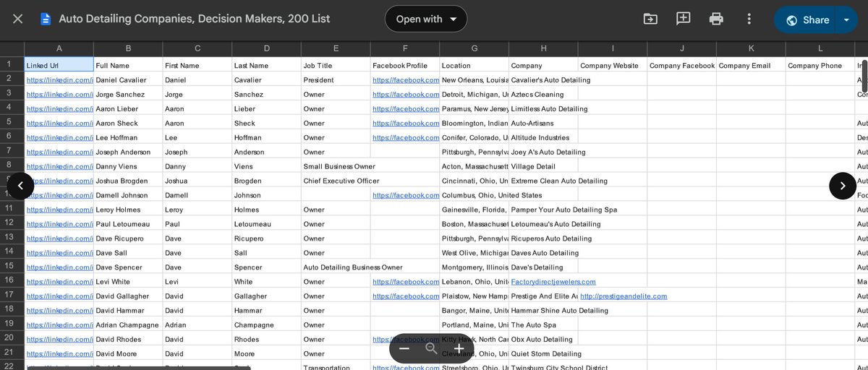This screenshot has height=370, width=868.
Task: Go to previous file with left arrow
Action: pyautogui.click(x=20, y=186)
